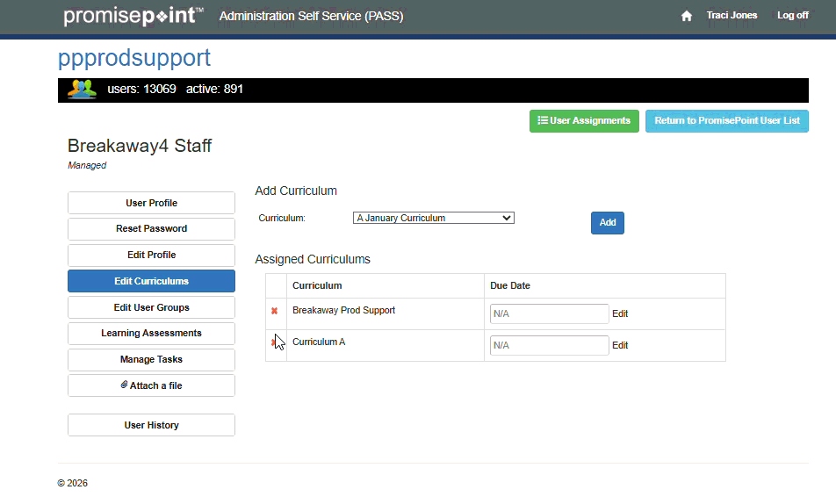Viewport: 836px width, 504px height.
Task: View User History
Action: click(x=151, y=425)
